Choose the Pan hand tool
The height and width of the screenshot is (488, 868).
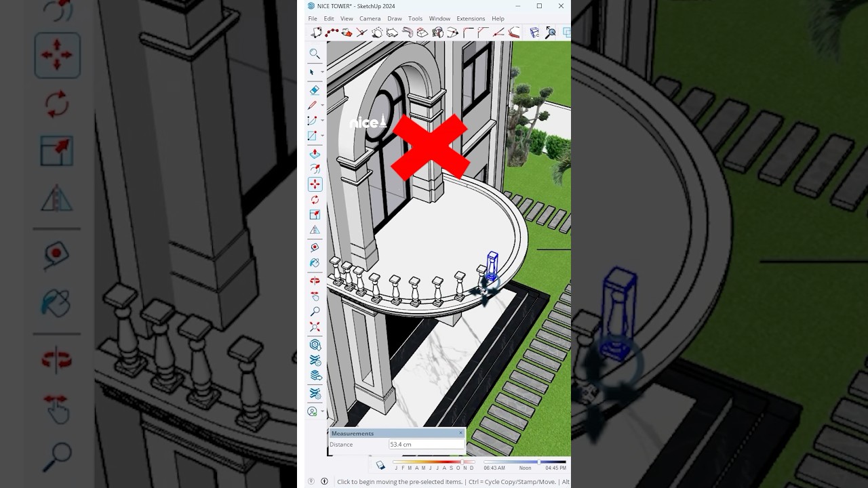pos(315,296)
